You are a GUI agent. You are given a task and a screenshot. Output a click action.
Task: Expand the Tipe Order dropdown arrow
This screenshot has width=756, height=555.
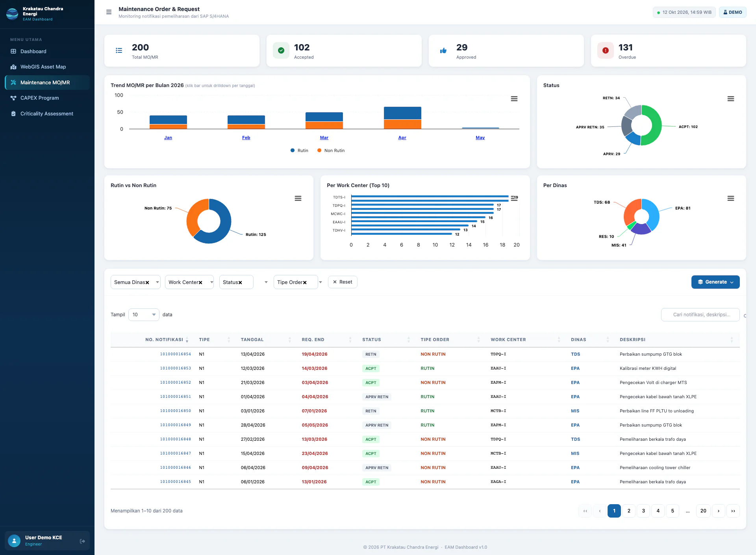321,282
